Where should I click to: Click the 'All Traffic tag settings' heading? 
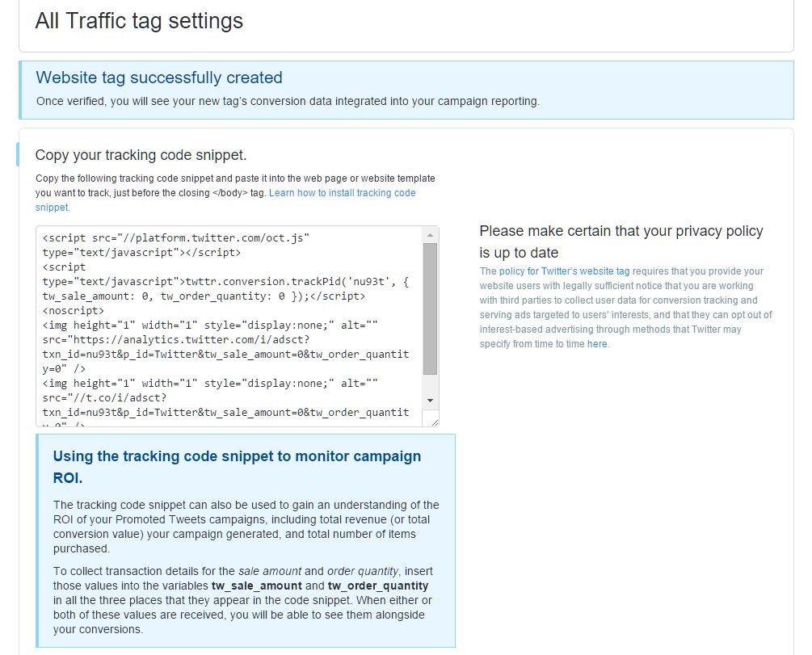[139, 21]
